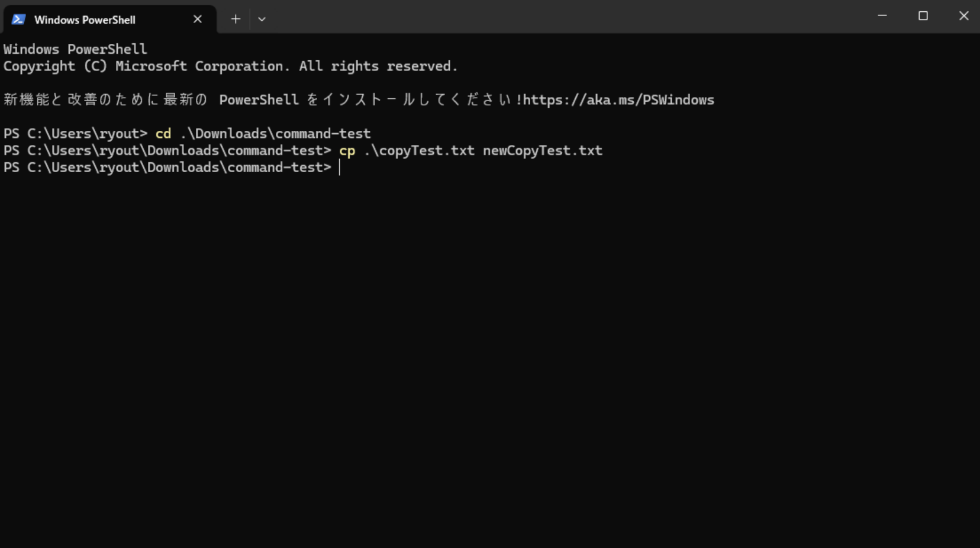The image size is (980, 548).
Task: Maximize the terminal window
Action: click(923, 16)
